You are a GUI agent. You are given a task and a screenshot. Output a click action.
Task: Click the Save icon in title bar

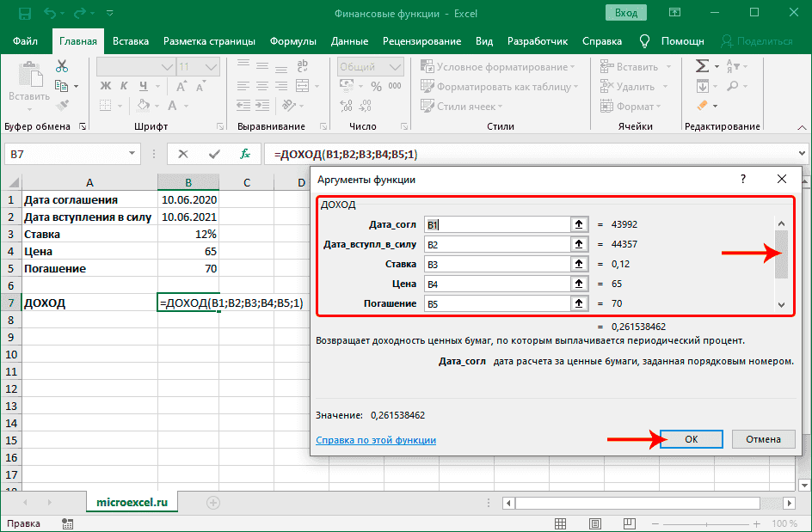23,13
